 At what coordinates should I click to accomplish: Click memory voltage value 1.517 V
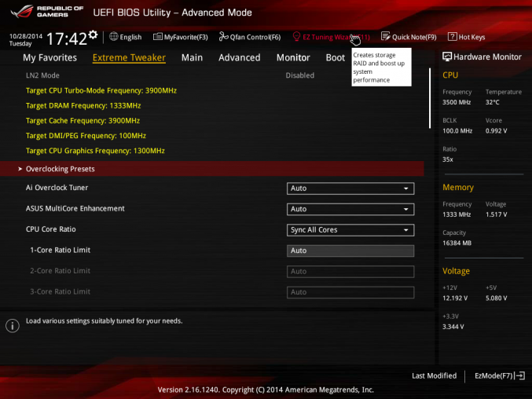tap(496, 214)
